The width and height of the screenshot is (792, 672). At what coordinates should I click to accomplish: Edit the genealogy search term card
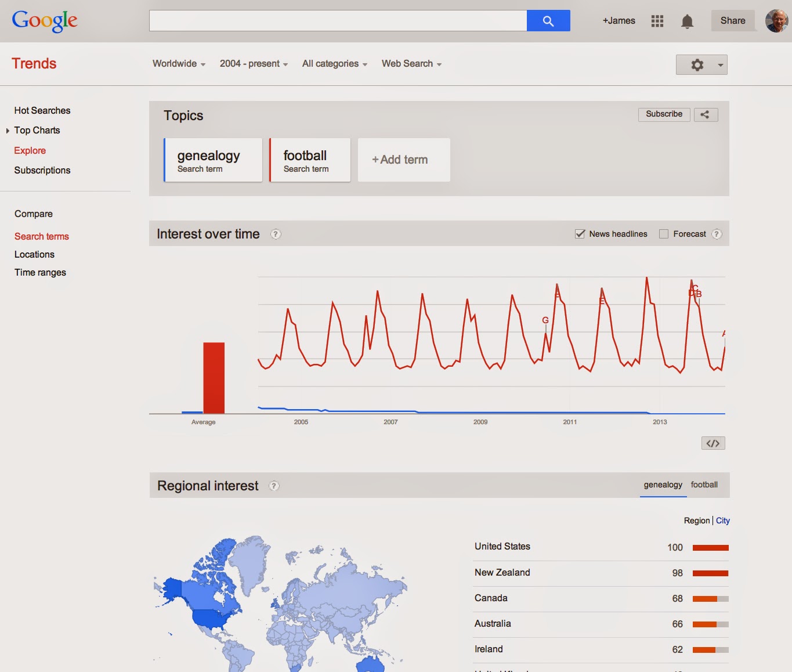(x=213, y=160)
